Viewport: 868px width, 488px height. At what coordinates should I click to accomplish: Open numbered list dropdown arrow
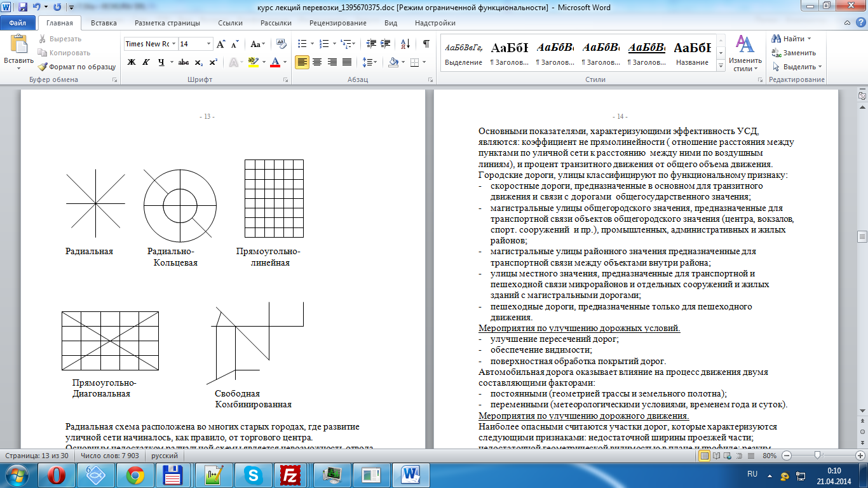pos(334,44)
